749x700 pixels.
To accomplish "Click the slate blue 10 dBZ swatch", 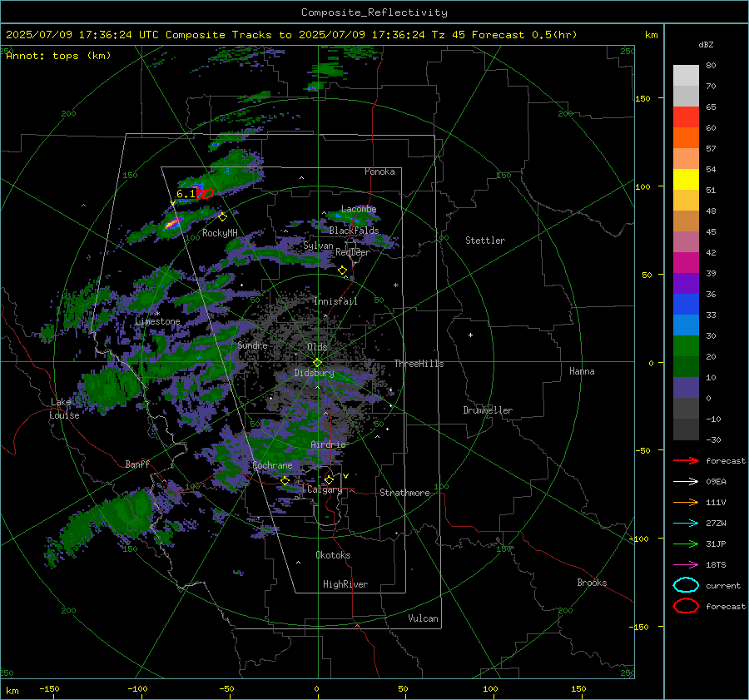I will pyautogui.click(x=686, y=388).
